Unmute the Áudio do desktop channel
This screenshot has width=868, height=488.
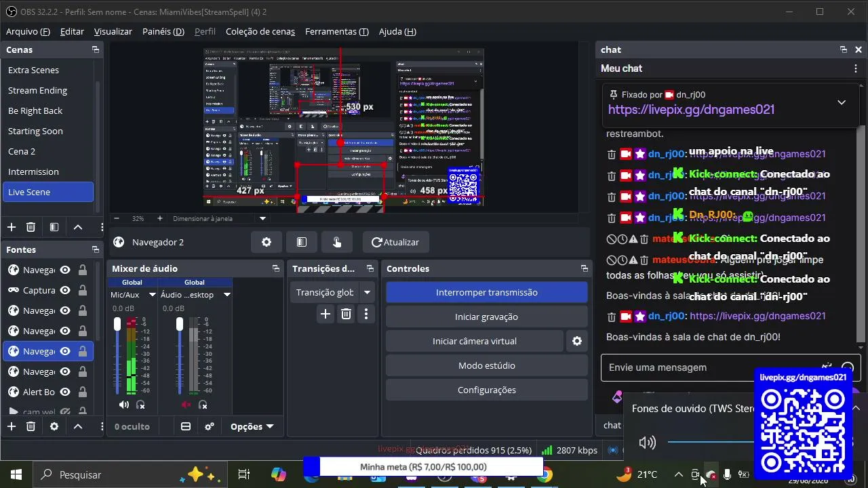pyautogui.click(x=186, y=405)
